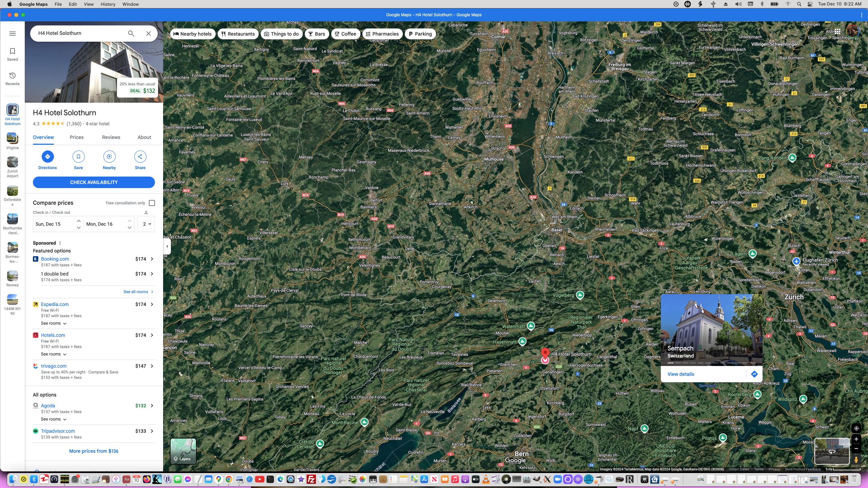The height and width of the screenshot is (488, 868).
Task: Click the Nearby icon
Action: pyautogui.click(x=109, y=157)
